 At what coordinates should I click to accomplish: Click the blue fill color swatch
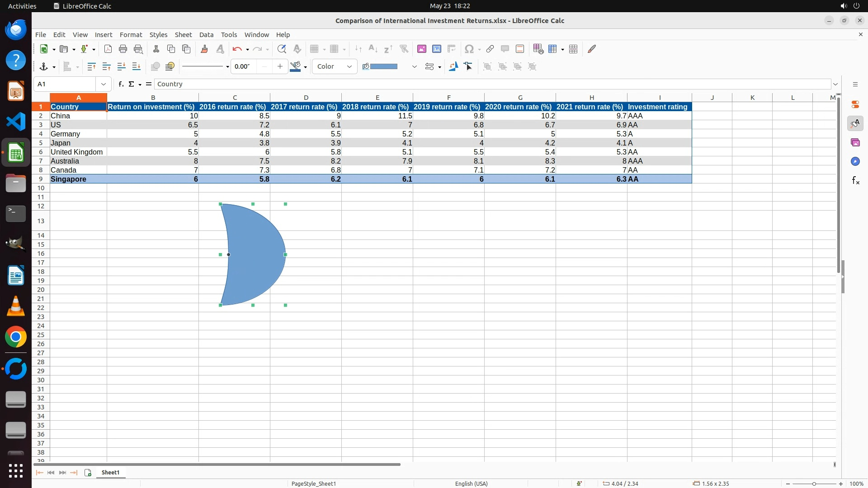383,67
